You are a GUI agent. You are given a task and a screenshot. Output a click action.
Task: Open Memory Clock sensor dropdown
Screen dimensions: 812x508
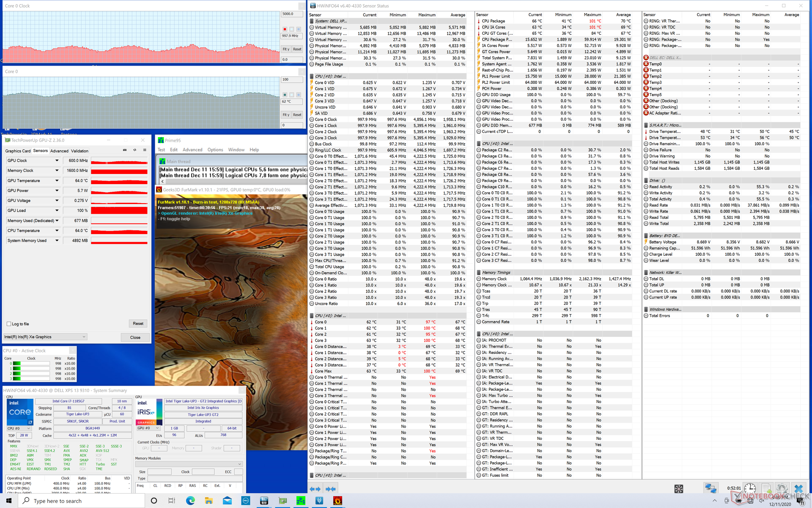point(57,171)
